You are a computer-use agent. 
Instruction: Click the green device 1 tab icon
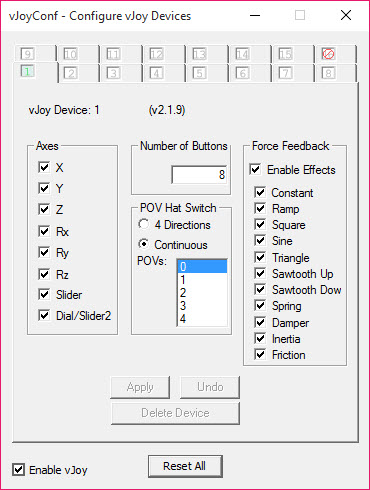27,71
